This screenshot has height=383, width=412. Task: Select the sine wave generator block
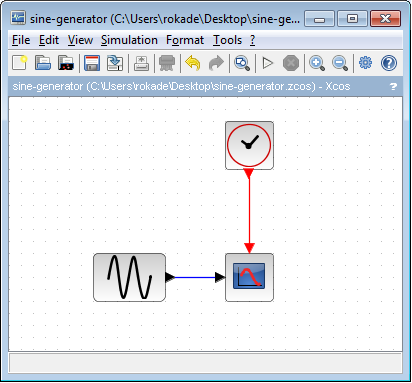129,277
